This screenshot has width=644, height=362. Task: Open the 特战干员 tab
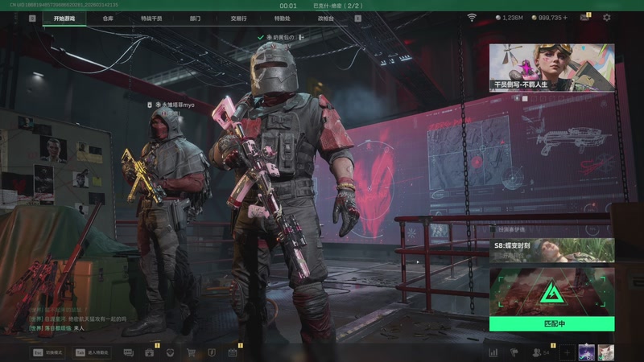[151, 19]
